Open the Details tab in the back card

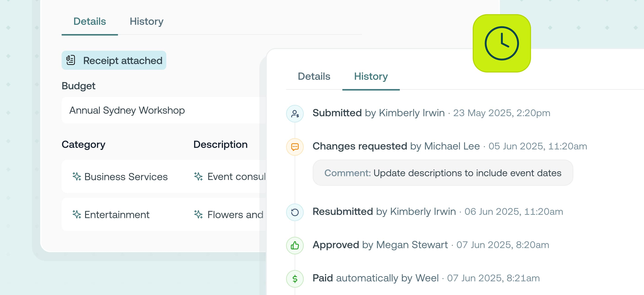coord(89,21)
